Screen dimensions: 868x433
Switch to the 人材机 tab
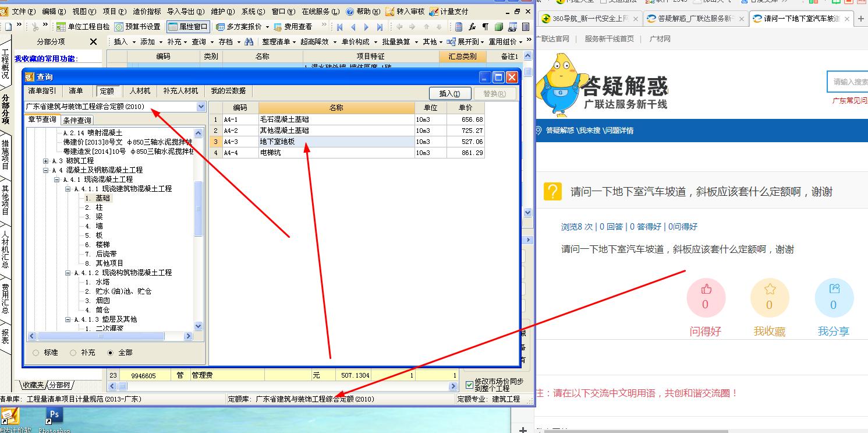click(140, 91)
